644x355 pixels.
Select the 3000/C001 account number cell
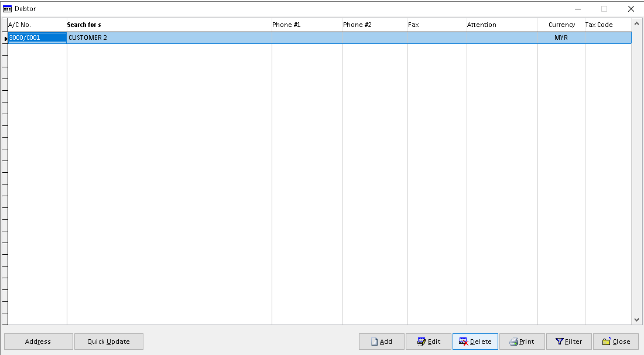pos(37,37)
